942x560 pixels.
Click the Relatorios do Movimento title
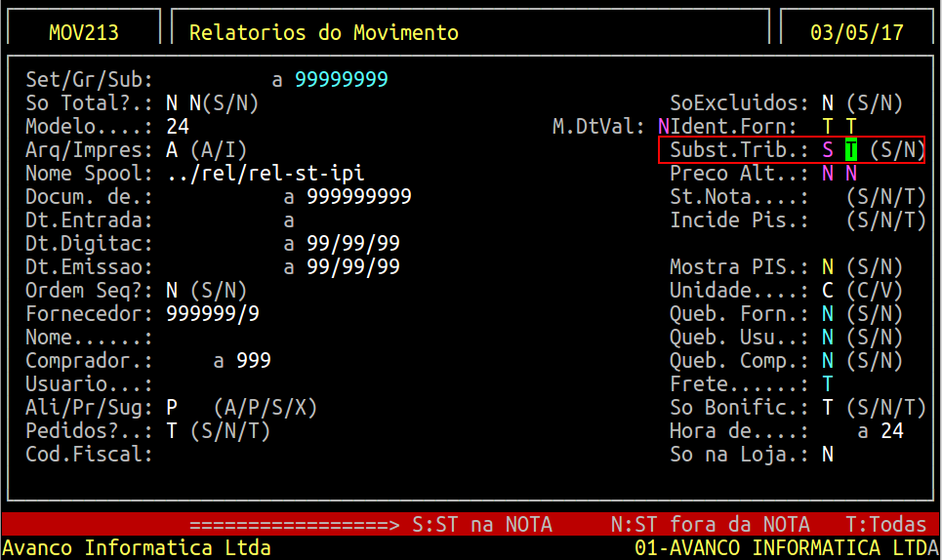click(324, 32)
